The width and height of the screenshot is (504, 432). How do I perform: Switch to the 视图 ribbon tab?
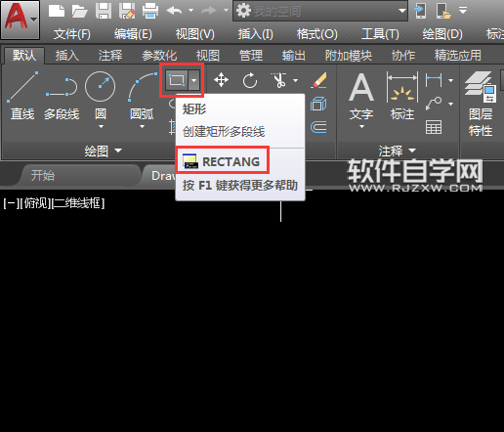coord(208,56)
